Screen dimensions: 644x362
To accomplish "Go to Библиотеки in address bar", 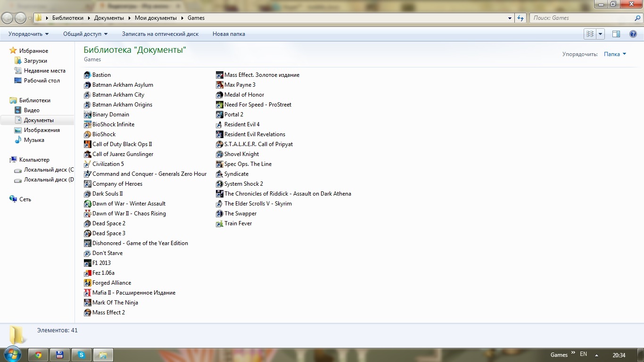I will (x=67, y=18).
